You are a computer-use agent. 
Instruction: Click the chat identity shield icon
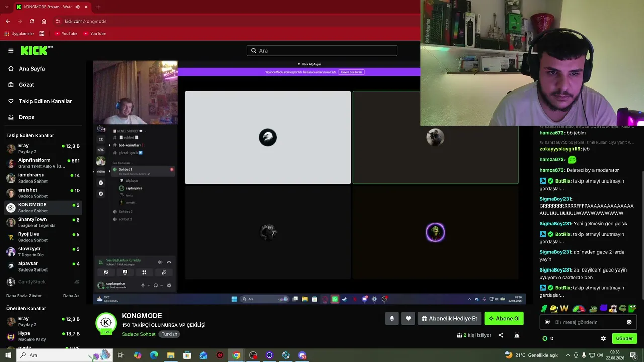547,322
